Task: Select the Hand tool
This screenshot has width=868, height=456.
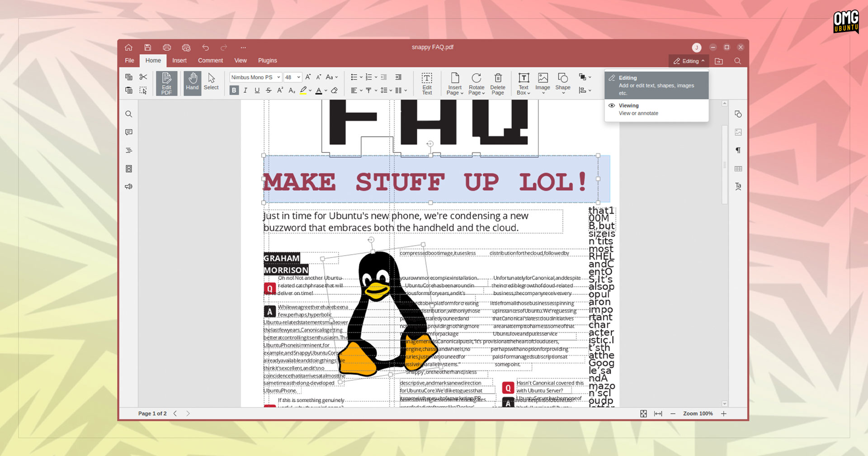Action: pyautogui.click(x=192, y=83)
